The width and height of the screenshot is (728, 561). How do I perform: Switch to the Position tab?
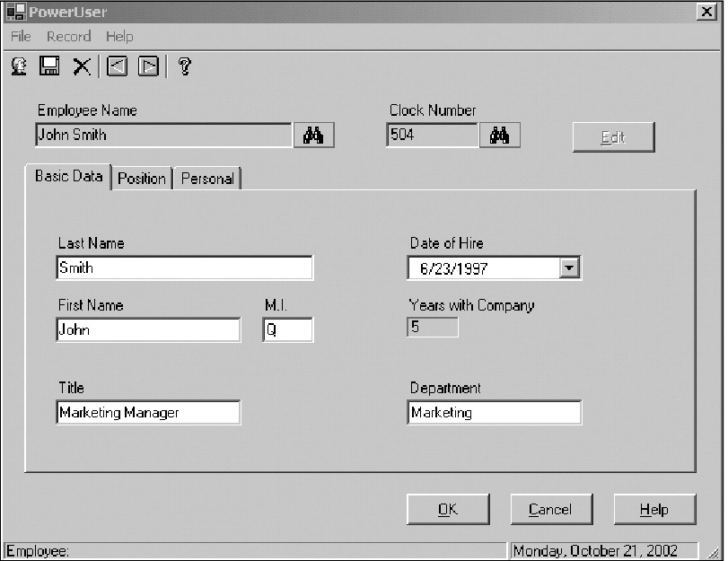pyautogui.click(x=142, y=179)
